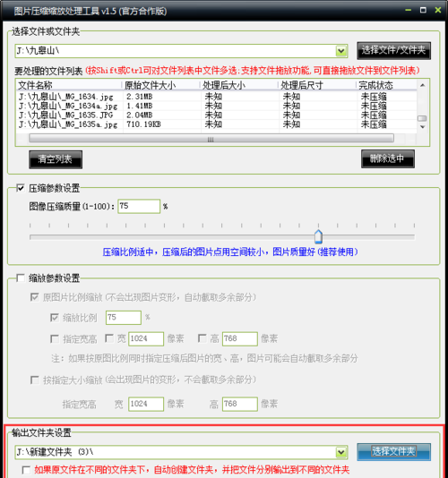Click the horizontal scrollbar of file list
Image resolution: width=448 pixels, height=478 pixels.
pos(211,139)
